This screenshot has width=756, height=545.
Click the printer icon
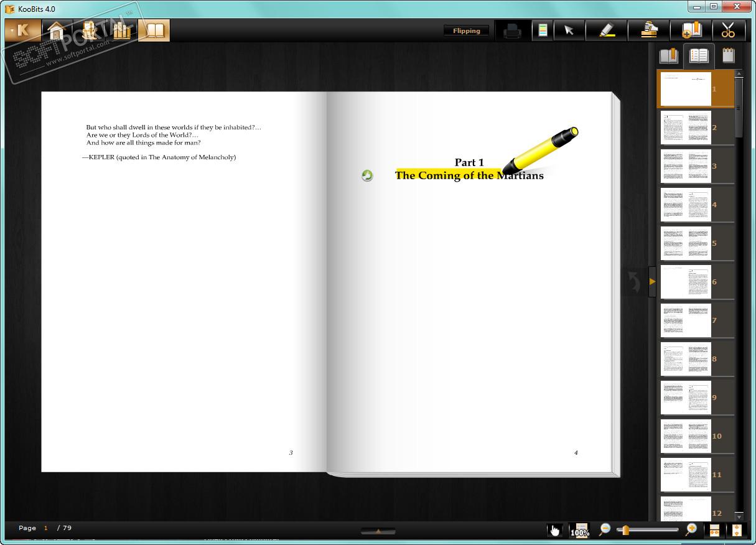pyautogui.click(x=512, y=30)
